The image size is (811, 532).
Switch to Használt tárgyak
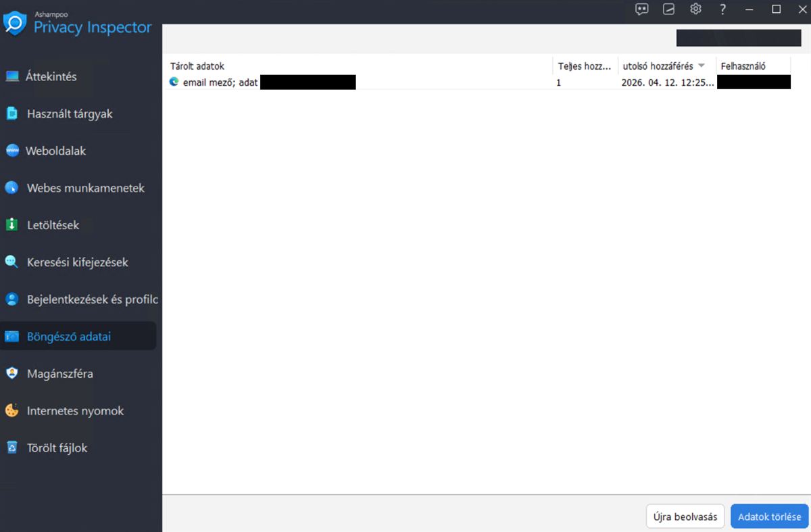click(70, 114)
